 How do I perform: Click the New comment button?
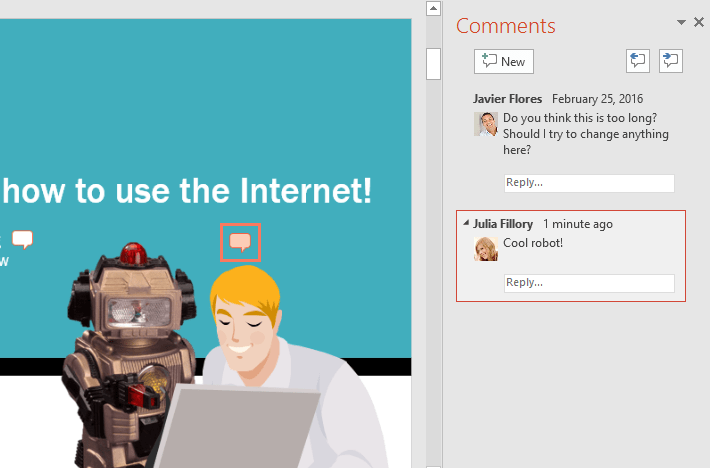(x=504, y=61)
